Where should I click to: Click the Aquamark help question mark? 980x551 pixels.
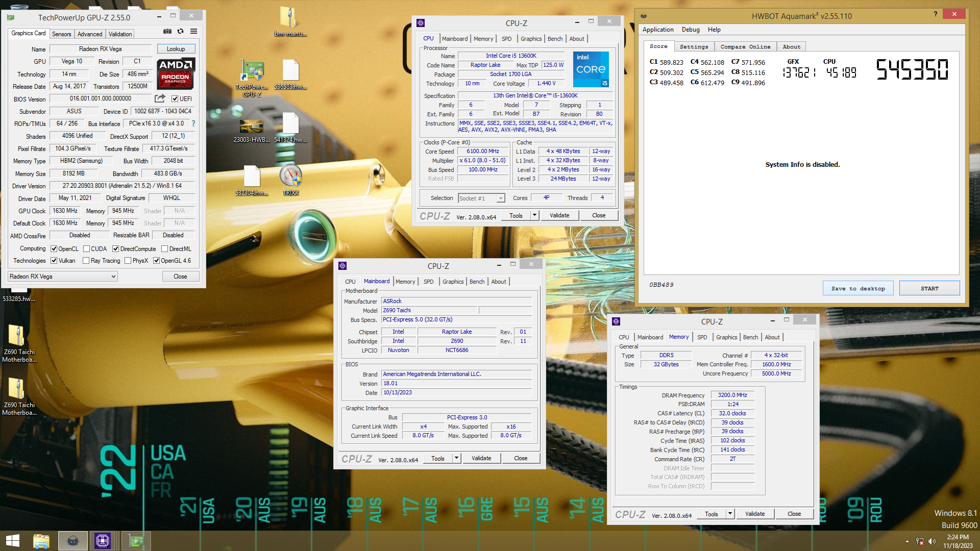[936, 14]
